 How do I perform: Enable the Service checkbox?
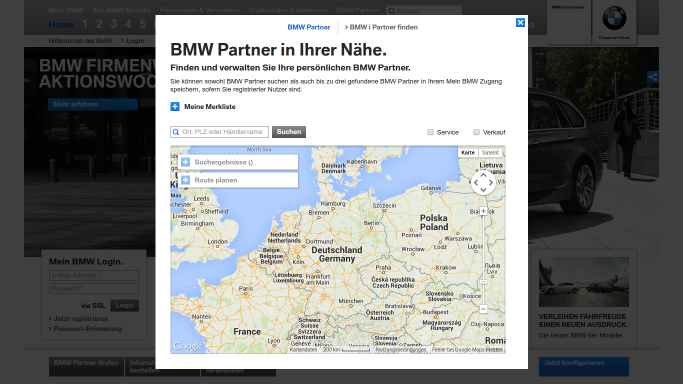pyautogui.click(x=430, y=132)
